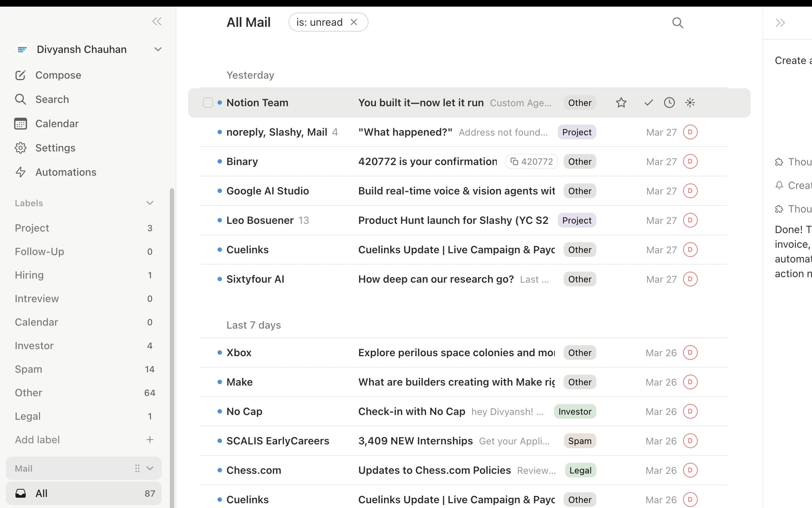Toggle the unread dot on the Xbox email
The image size is (812, 508).
pyautogui.click(x=219, y=353)
